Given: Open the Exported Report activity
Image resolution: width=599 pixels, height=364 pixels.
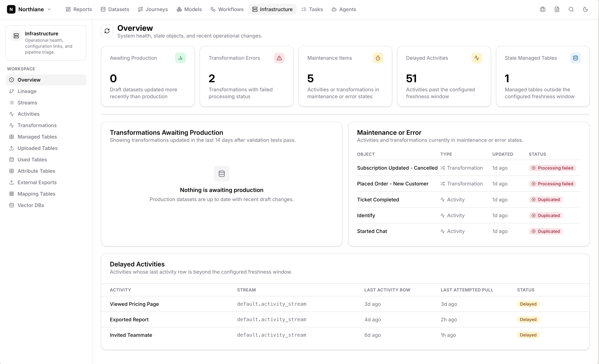Looking at the screenshot, I should pos(345,320).
